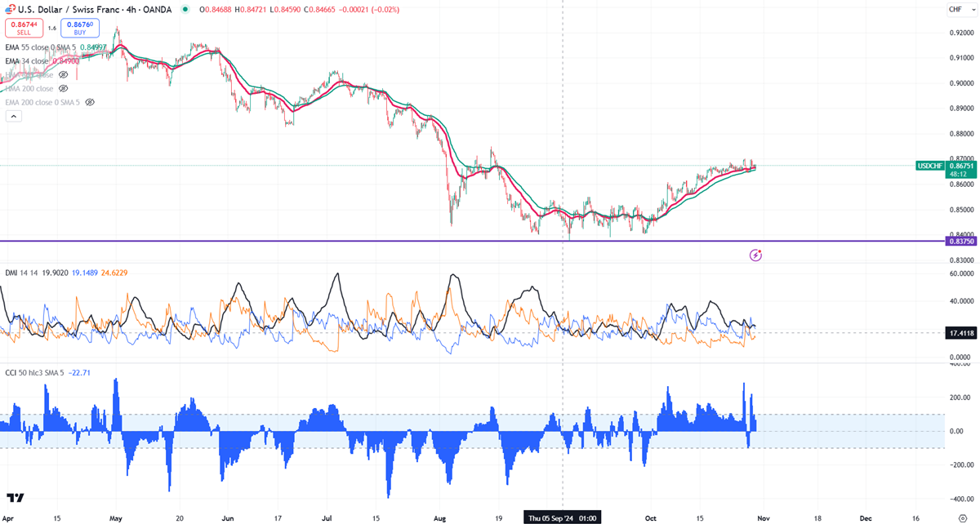The image size is (980, 524).
Task: Click the Oct label on the time axis
Action: 651,517
